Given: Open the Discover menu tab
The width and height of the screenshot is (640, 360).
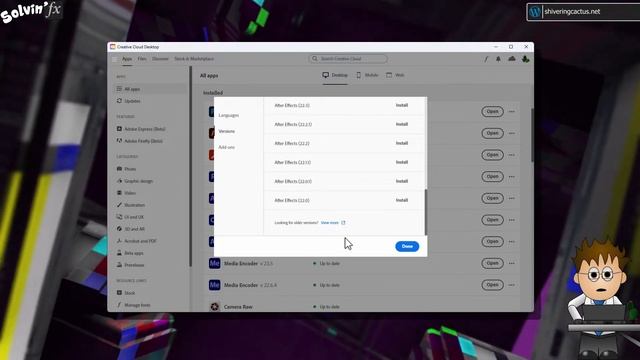Looking at the screenshot, I should [x=160, y=59].
